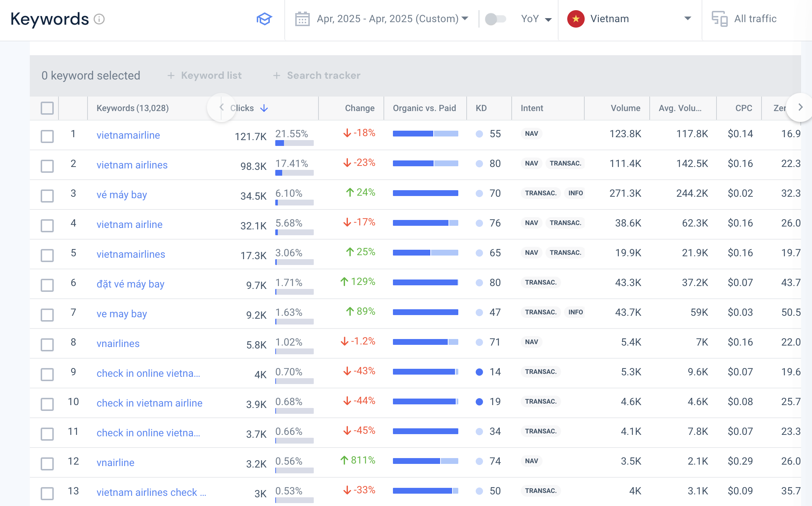Click the Avg. Volu... column header
The image size is (812, 506).
[x=680, y=108]
